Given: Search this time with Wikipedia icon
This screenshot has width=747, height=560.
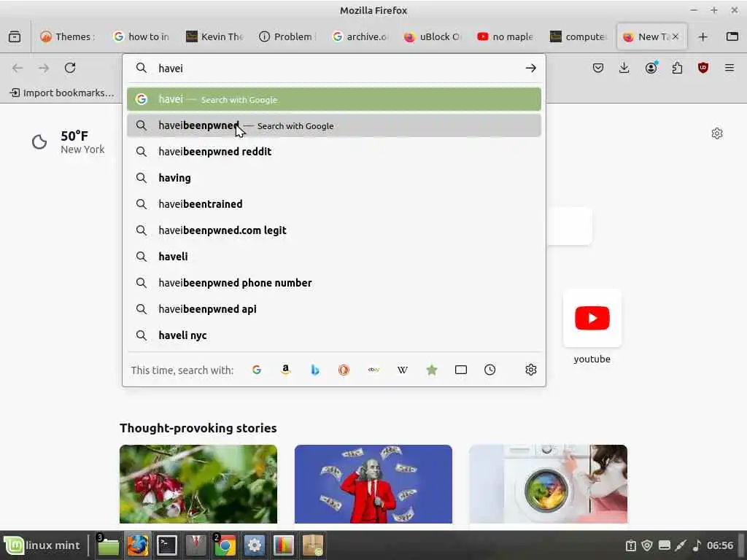Looking at the screenshot, I should [x=403, y=370].
